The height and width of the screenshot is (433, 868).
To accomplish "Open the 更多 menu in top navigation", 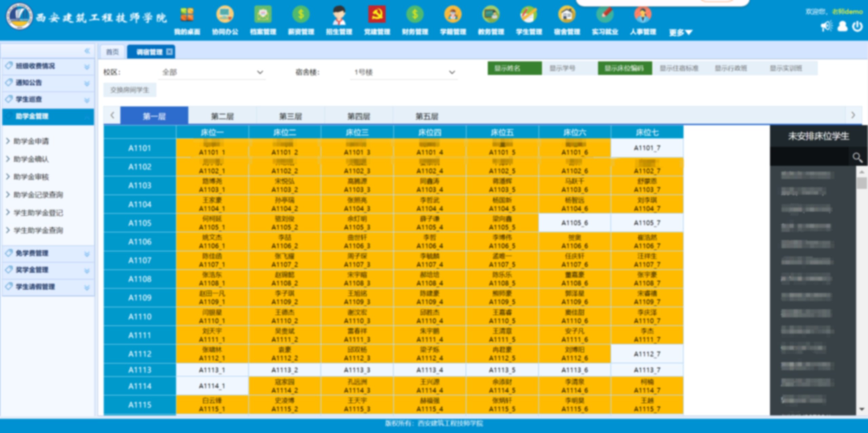I will pyautogui.click(x=680, y=33).
